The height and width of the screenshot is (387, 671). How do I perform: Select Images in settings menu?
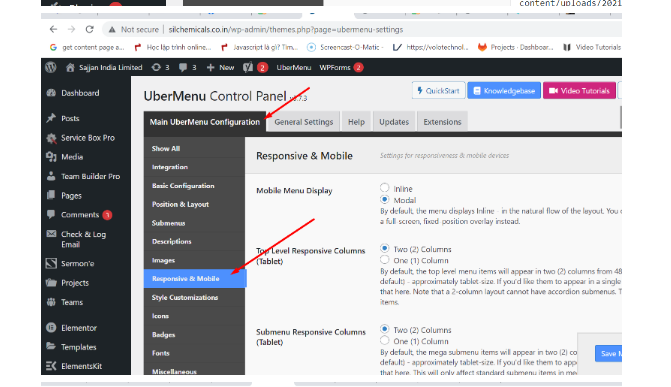coord(194,260)
